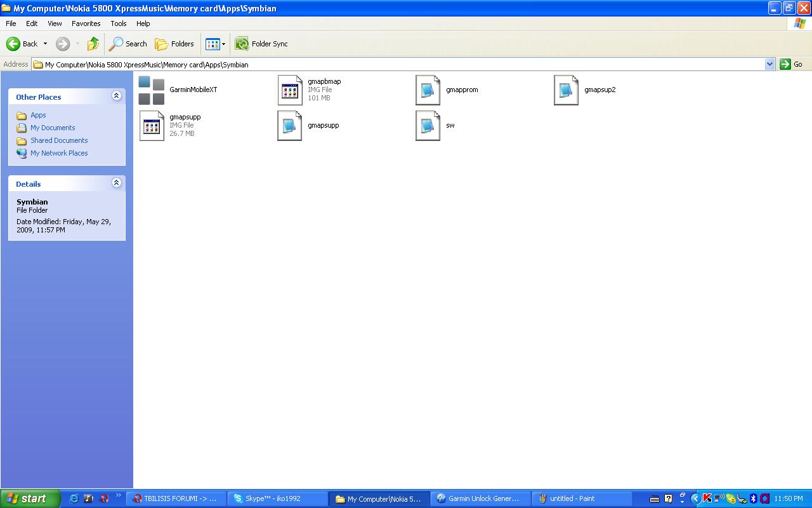Image resolution: width=812 pixels, height=508 pixels.
Task: Launch Opera from Quick Launch
Action: 104,498
